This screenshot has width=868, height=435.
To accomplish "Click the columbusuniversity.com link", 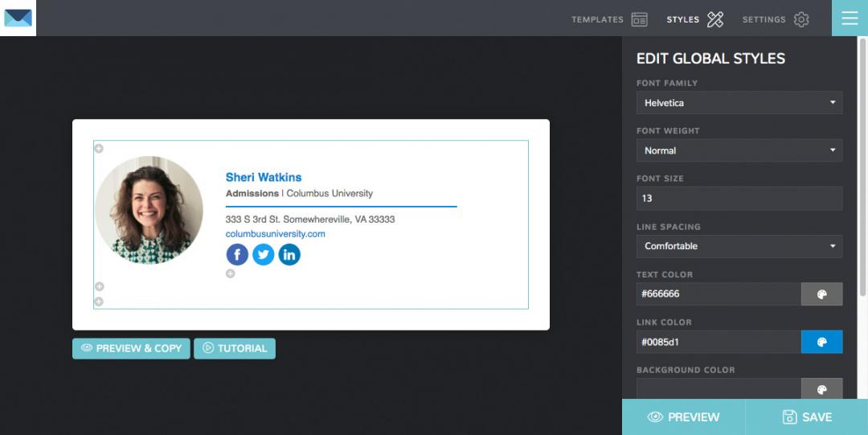I will (x=275, y=234).
